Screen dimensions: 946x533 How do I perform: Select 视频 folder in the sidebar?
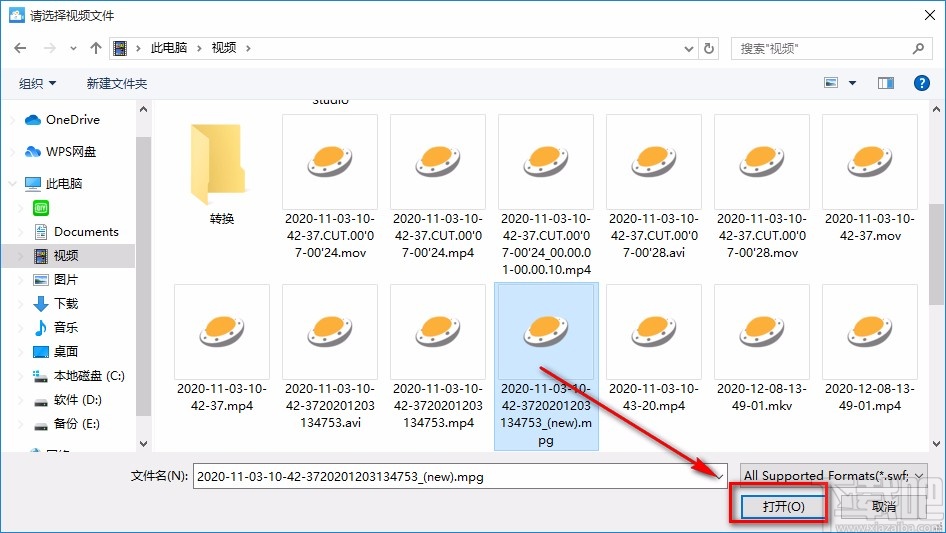tap(68, 256)
